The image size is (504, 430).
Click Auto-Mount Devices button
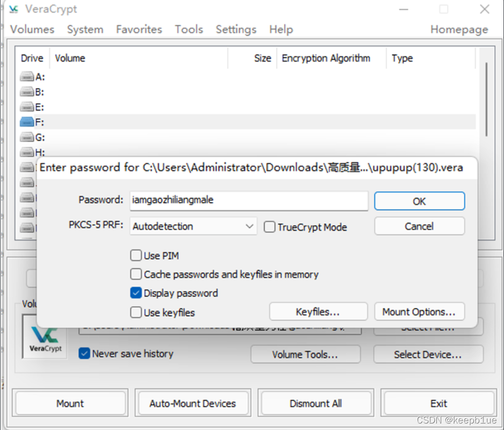pos(193,403)
